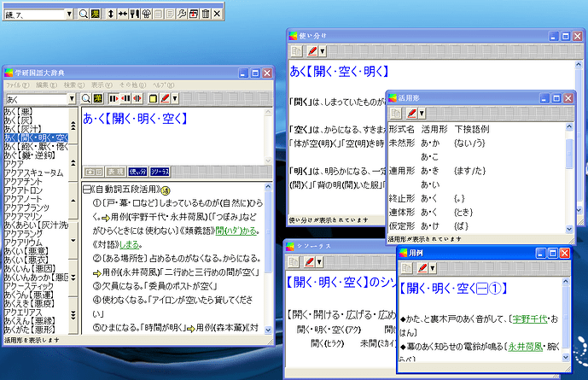Image resolution: width=588 pixels, height=380 pixels.
Task: Click the inward-pointing arrows icon in floating toolbar
Action: [x=123, y=14]
